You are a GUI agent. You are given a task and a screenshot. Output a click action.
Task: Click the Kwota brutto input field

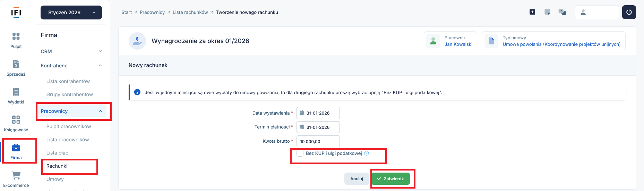pos(318,141)
